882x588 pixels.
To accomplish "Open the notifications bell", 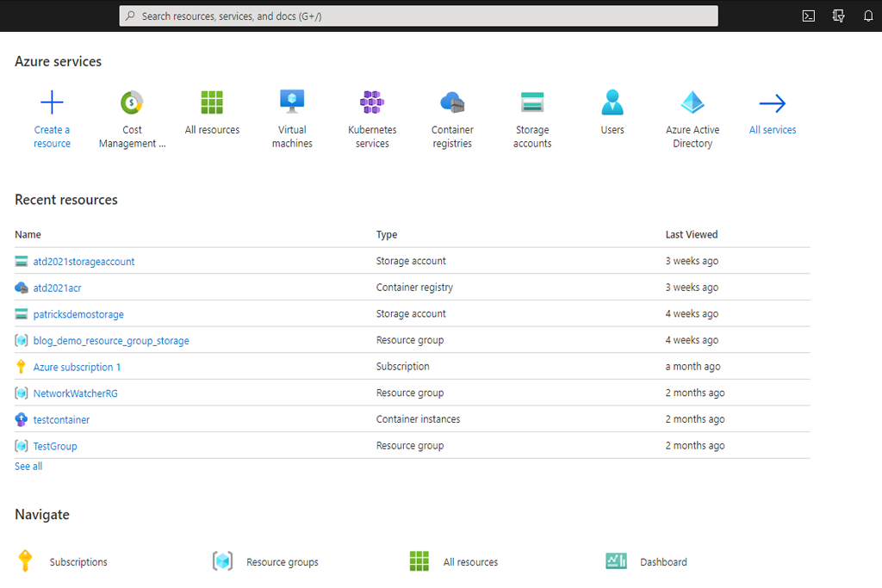I will [x=868, y=15].
